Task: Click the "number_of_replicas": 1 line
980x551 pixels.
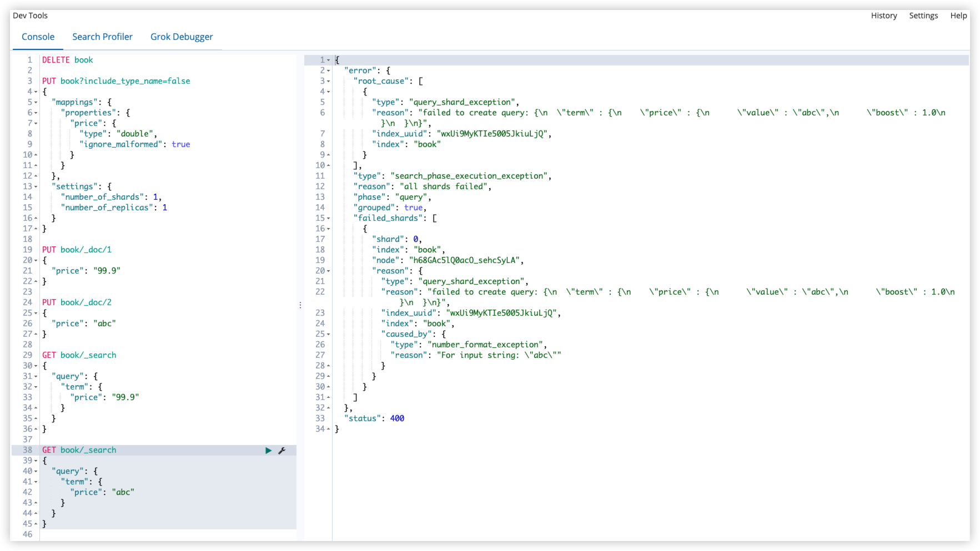Action: (114, 208)
